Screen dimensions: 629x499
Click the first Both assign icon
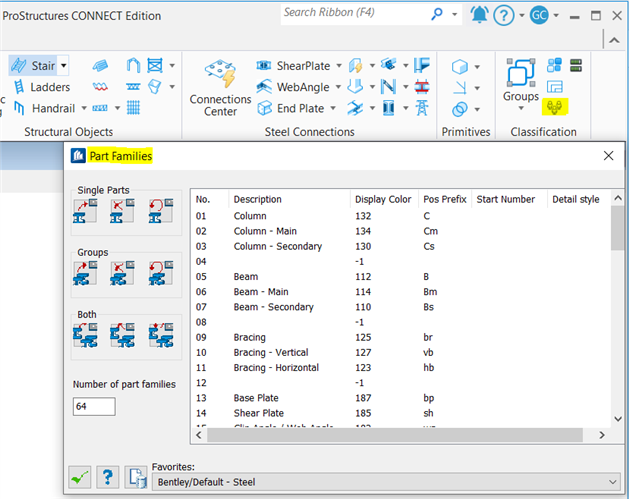85,335
